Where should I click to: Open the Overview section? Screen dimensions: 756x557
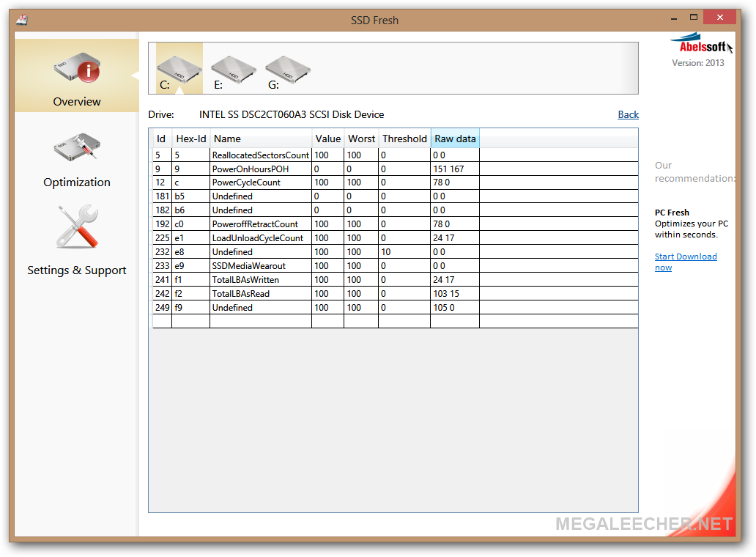click(x=77, y=75)
